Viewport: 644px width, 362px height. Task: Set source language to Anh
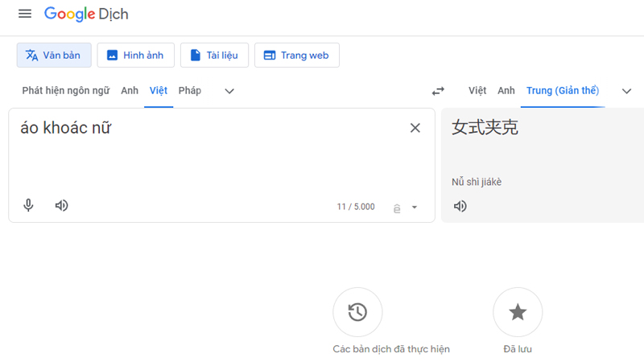pyautogui.click(x=130, y=91)
